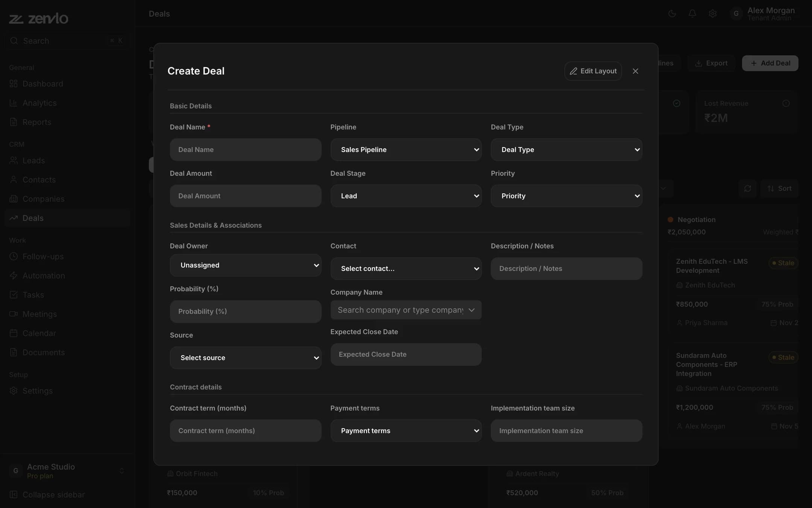Open the Priority dropdown
812x508 pixels.
click(566, 196)
